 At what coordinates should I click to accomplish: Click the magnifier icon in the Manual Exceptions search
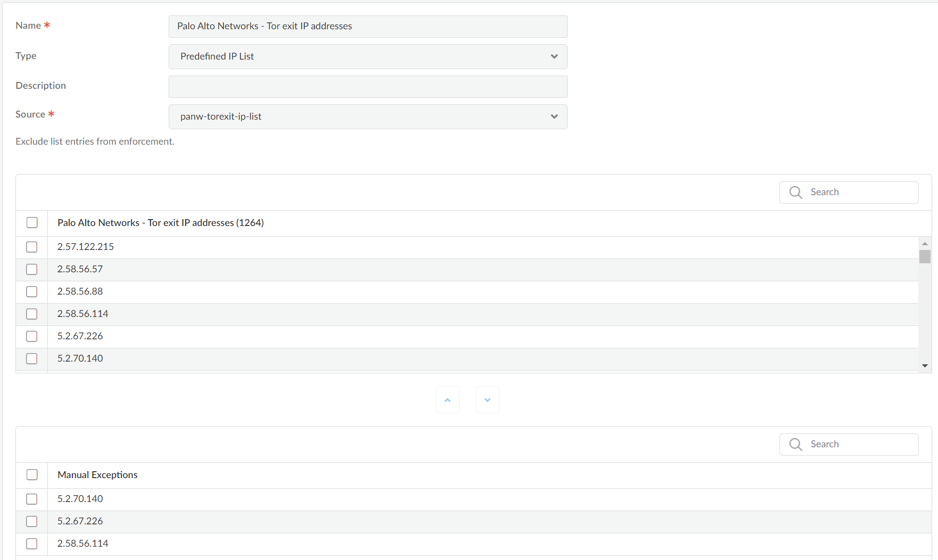click(795, 445)
